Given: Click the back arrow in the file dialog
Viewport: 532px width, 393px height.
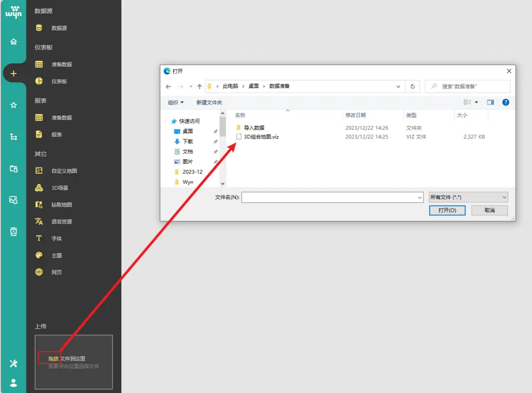Looking at the screenshot, I should (x=168, y=86).
